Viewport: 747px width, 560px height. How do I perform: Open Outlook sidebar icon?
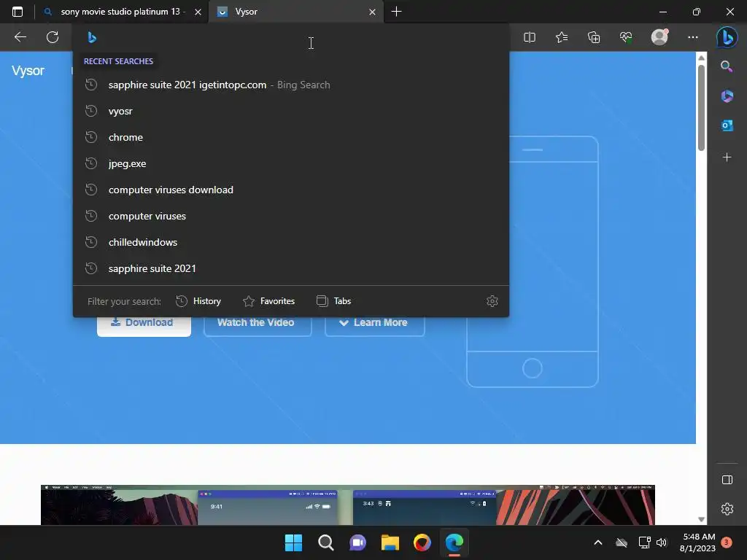(727, 125)
